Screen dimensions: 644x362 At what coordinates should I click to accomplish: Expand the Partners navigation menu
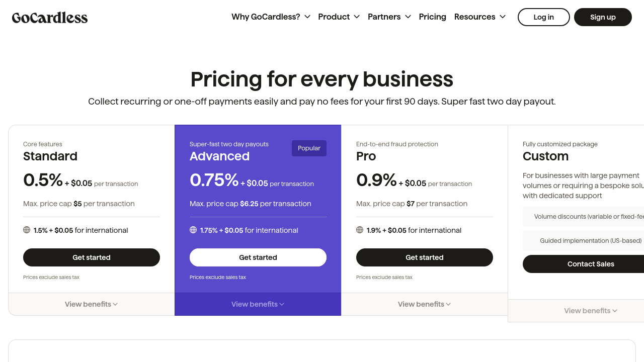click(x=389, y=17)
